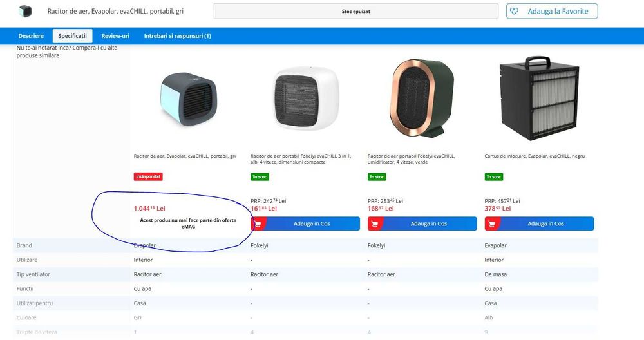This screenshot has height=340, width=644.
Task: Click the 161 Lei price
Action: 263,209
